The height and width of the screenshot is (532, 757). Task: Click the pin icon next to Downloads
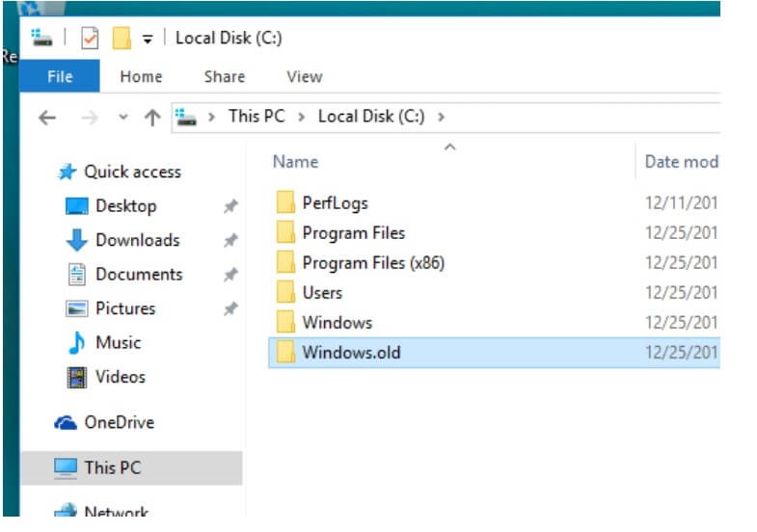(230, 240)
